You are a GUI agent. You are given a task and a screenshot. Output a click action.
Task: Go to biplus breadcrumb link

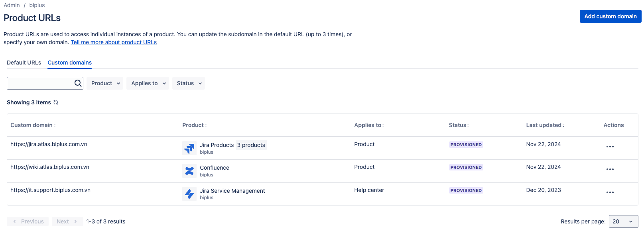(x=37, y=5)
